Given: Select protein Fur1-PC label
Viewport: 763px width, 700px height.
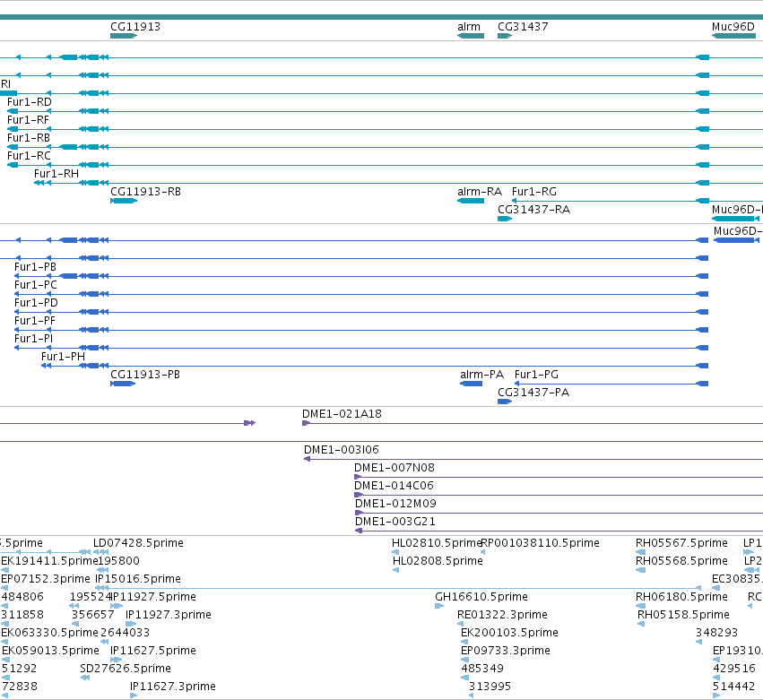Looking at the screenshot, I should [36, 285].
